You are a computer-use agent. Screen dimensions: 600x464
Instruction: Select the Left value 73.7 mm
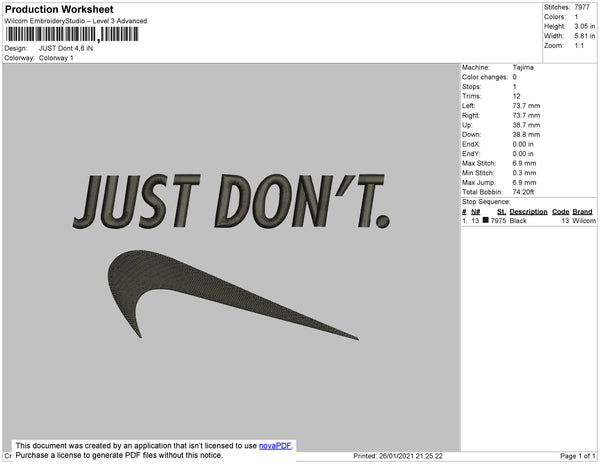point(527,106)
